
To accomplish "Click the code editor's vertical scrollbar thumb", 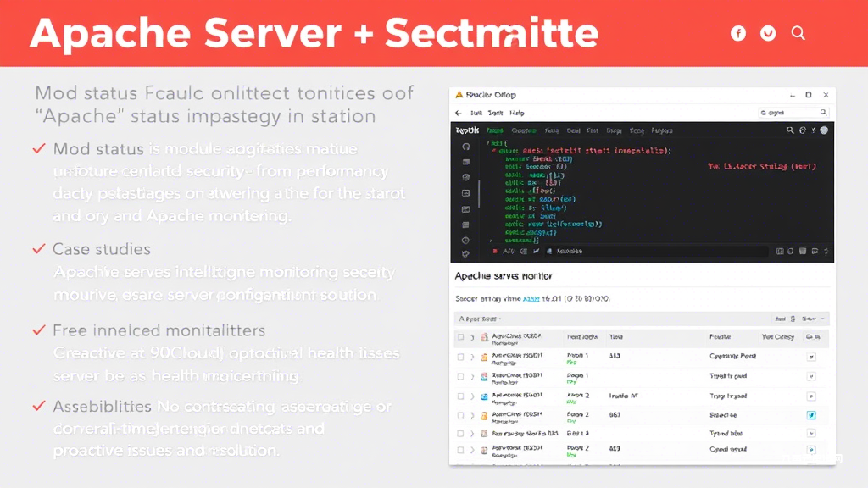I will 479,194.
